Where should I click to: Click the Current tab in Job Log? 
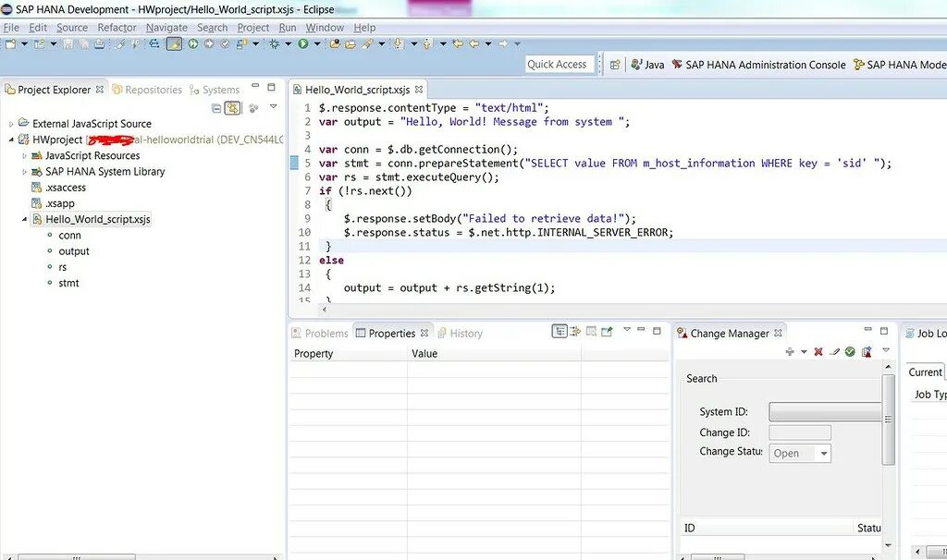925,372
